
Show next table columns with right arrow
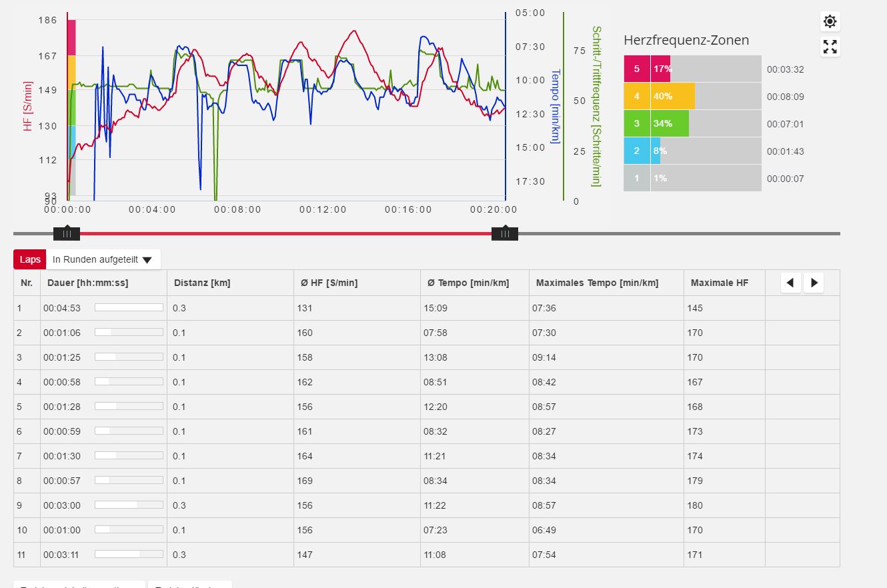[x=814, y=283]
